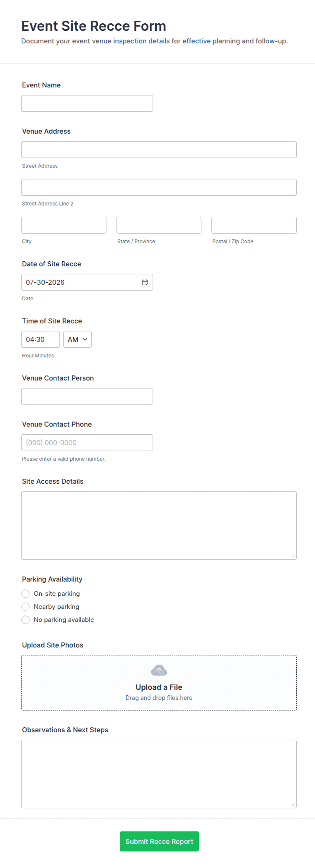Submit Recce Report
Screen dimensions: 315x868
(x=159, y=841)
